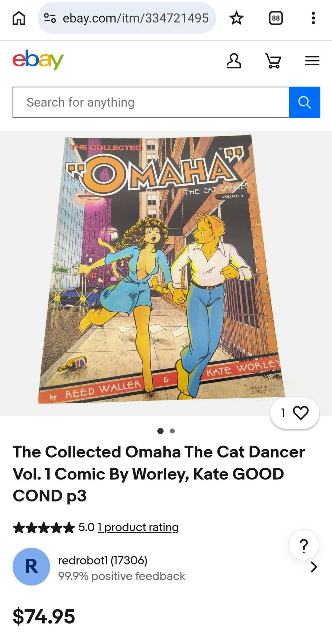
Task: Switch to the second image carousel dot
Action: click(x=172, y=431)
